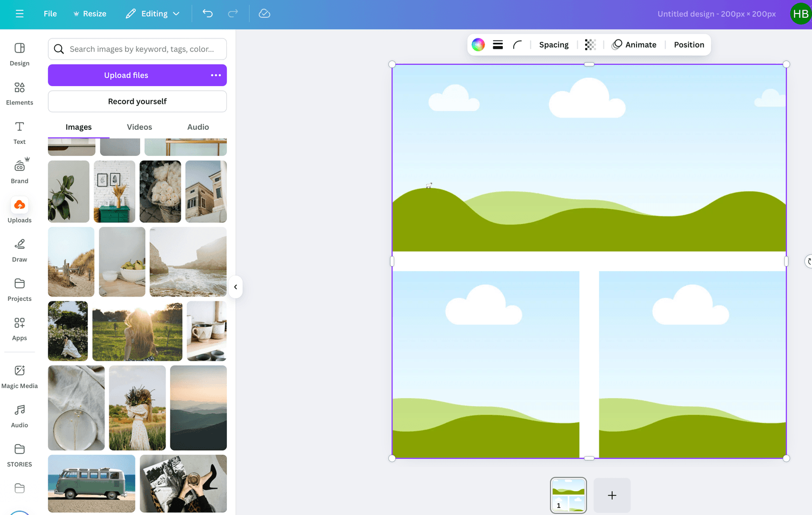Select the woman holding flowers in field photo
Image resolution: width=812 pixels, height=515 pixels.
click(x=137, y=408)
